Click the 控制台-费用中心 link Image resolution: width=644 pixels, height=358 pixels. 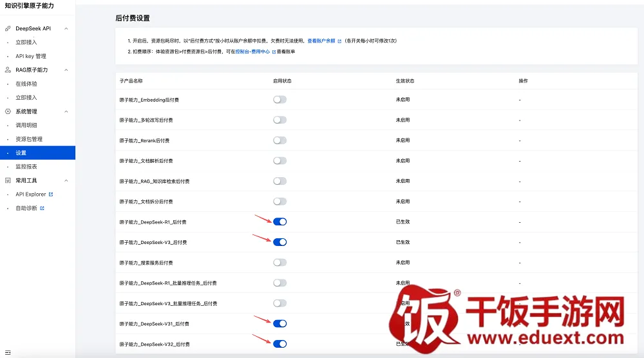pos(252,52)
